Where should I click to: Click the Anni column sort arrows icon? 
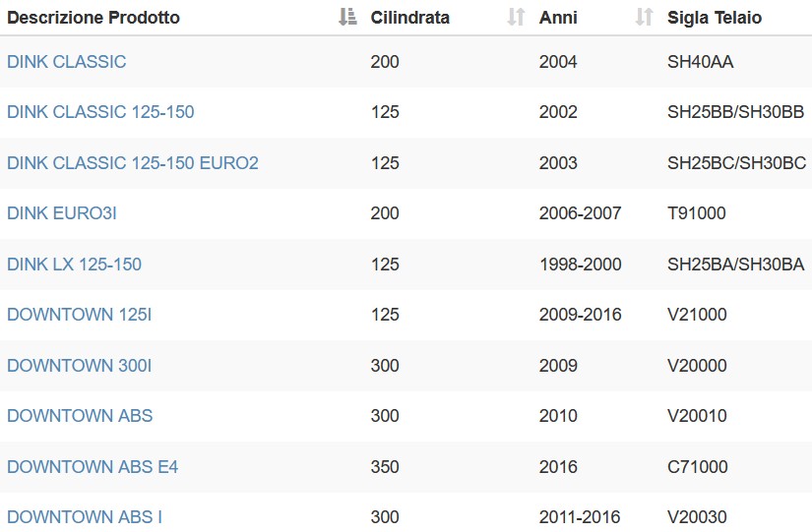point(645,17)
